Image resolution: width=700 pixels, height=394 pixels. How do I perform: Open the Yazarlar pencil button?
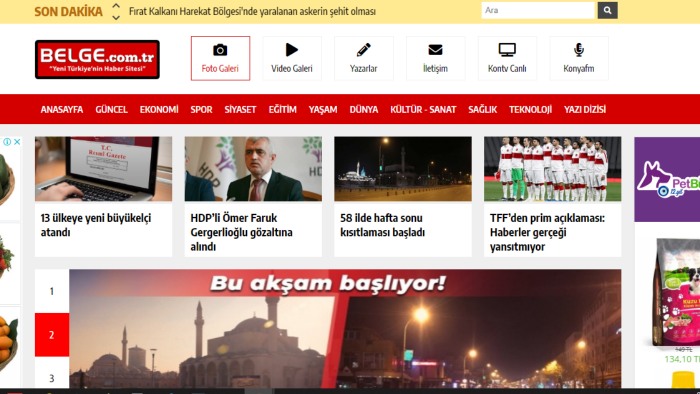pos(363,58)
